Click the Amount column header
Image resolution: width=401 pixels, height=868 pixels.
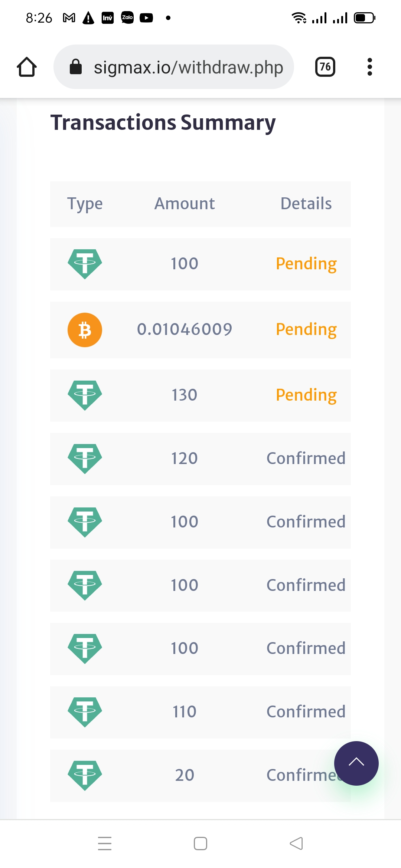[185, 204]
